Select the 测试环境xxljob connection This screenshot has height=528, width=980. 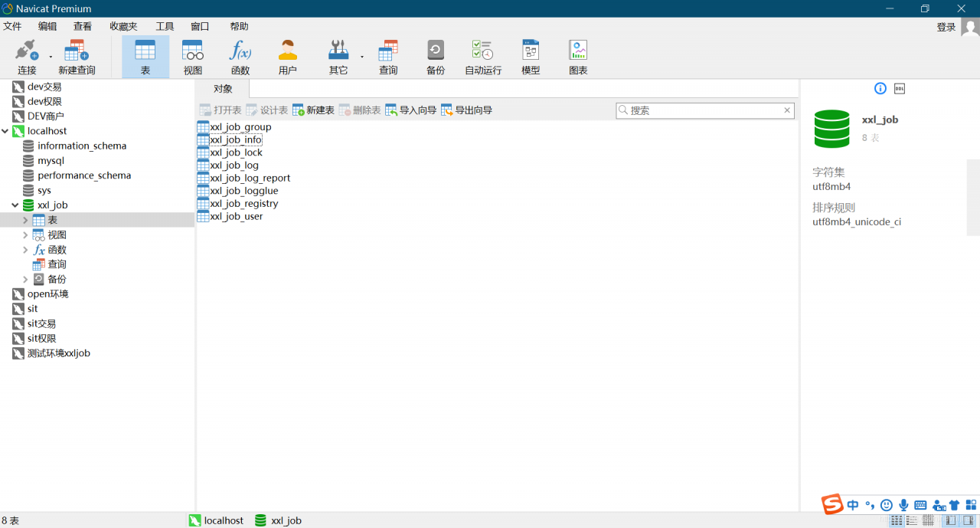coord(51,353)
